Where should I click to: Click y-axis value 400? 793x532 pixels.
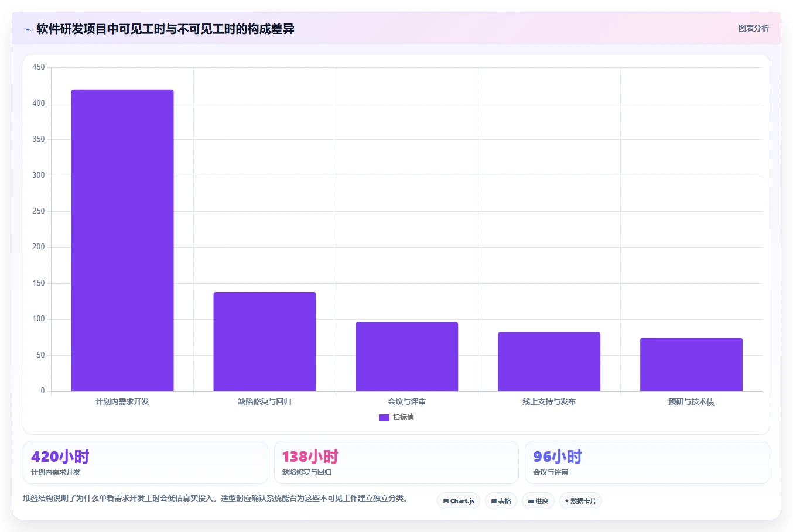(x=39, y=104)
